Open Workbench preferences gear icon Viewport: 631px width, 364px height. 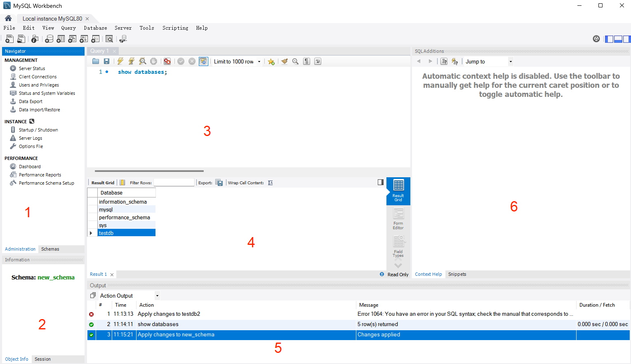point(596,39)
